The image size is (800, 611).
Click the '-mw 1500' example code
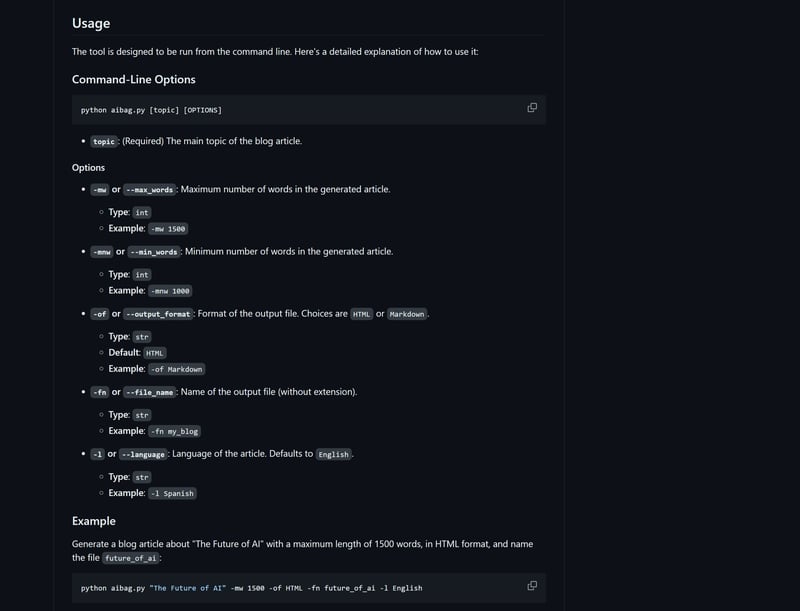click(168, 229)
